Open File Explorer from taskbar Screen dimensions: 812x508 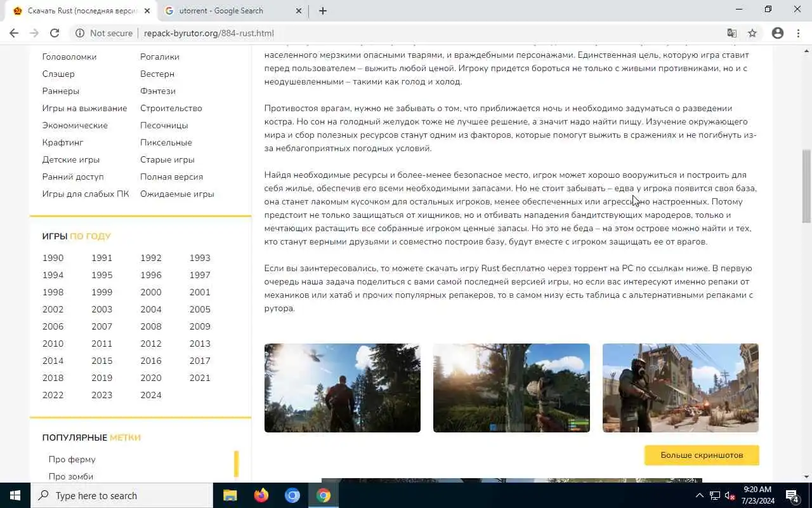[x=230, y=495]
